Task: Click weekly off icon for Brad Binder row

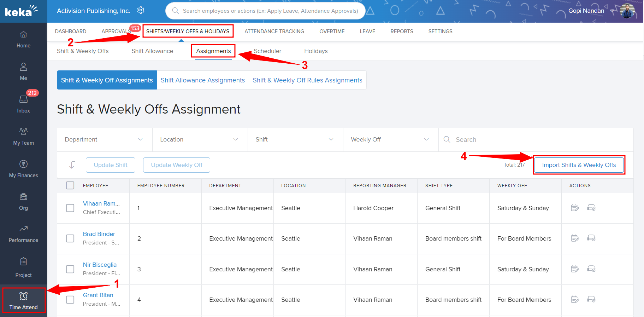Action: click(591, 238)
